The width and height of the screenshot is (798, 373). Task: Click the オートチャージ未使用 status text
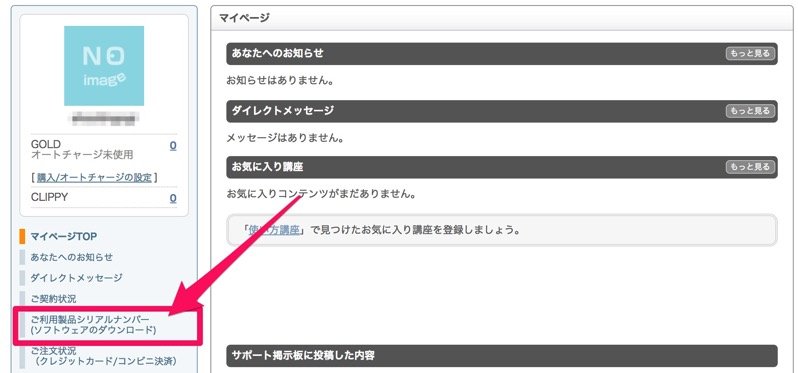[x=82, y=155]
